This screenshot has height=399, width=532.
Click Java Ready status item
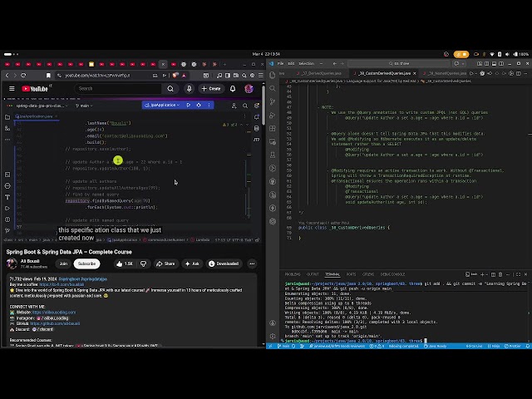coord(436,346)
